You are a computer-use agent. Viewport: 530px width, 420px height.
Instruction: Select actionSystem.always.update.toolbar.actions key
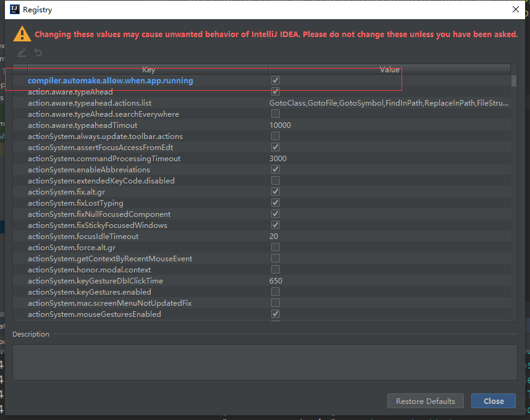coord(105,136)
